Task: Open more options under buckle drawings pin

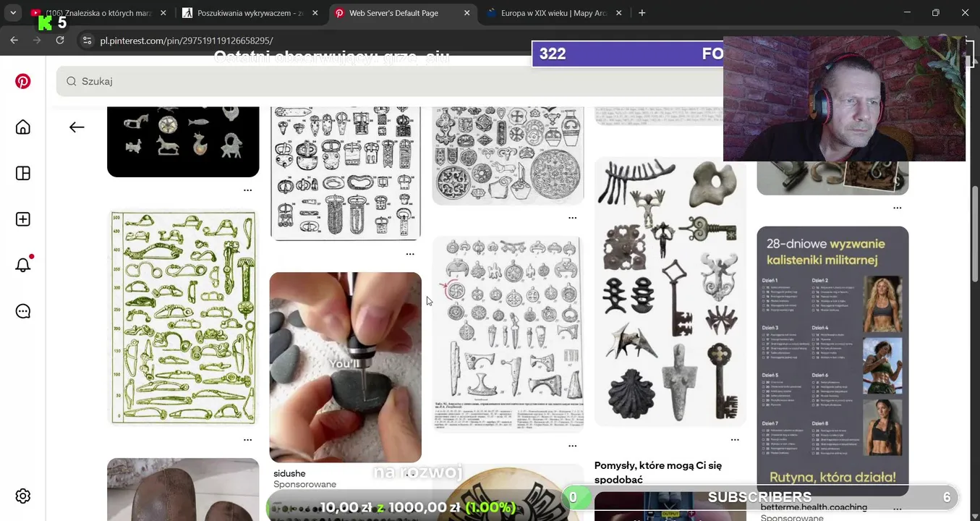Action: (x=410, y=254)
